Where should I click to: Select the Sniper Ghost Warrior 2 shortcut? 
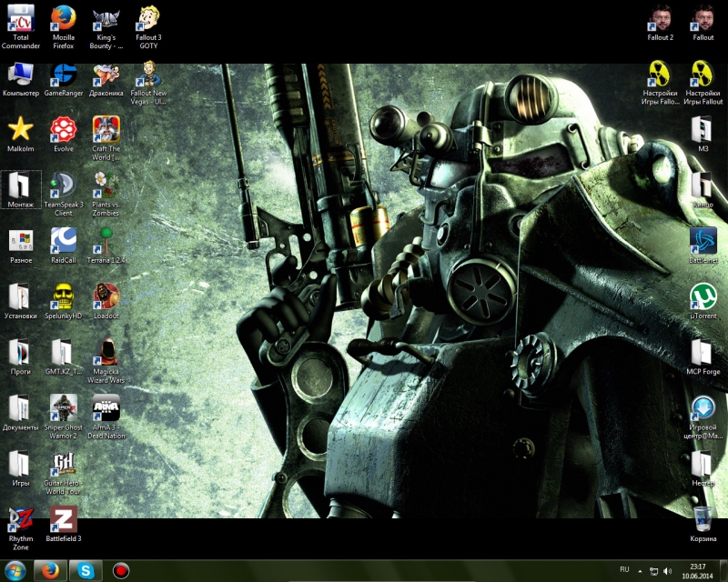point(64,416)
